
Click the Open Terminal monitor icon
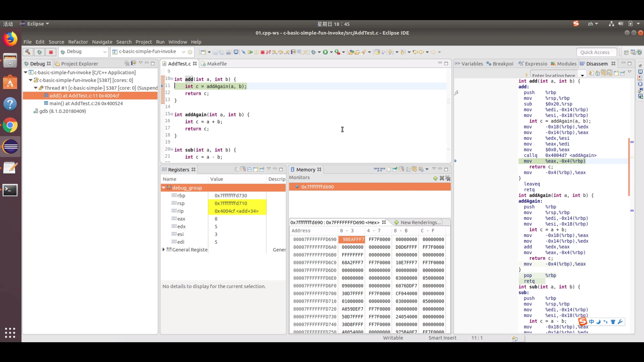point(236,52)
